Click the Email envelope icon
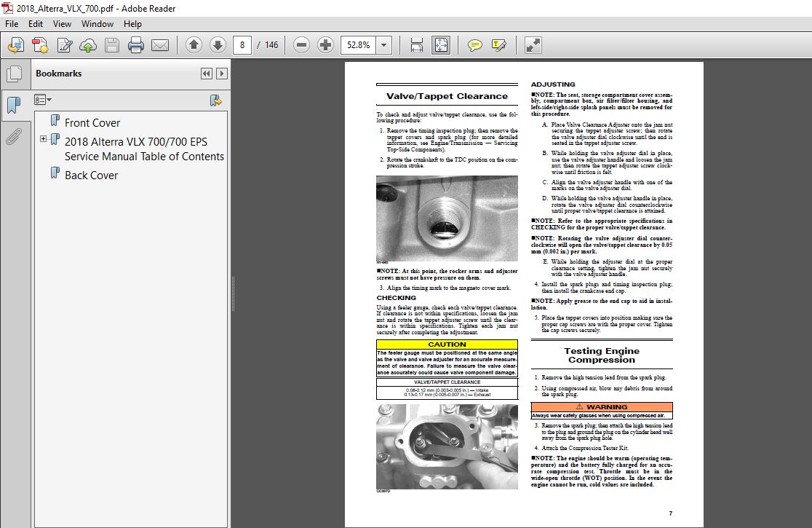This screenshot has width=812, height=528. click(160, 46)
